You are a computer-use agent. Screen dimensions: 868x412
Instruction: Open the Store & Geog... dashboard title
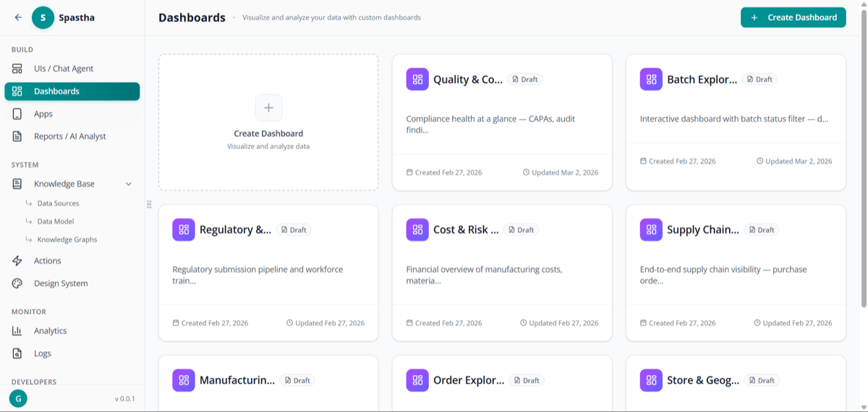click(x=703, y=380)
